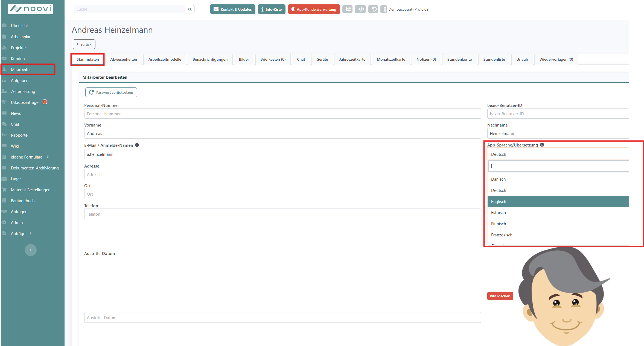Click the undo arrow icon in header
644x346 pixels.
[373, 9]
